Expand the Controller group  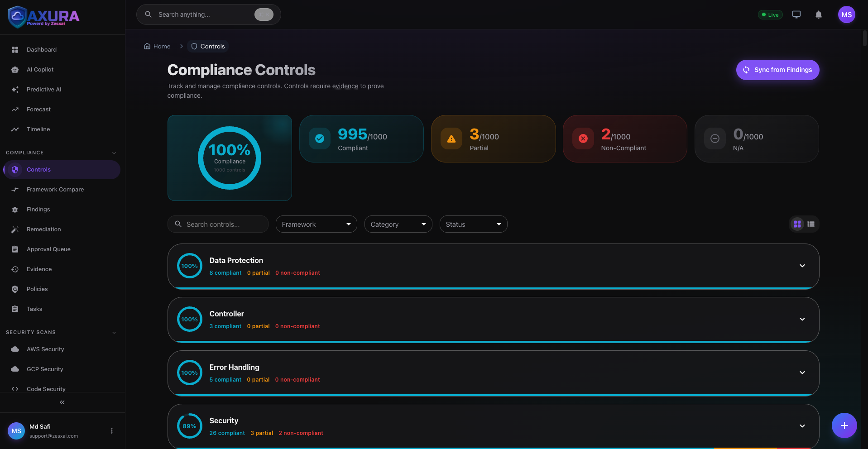coord(802,319)
